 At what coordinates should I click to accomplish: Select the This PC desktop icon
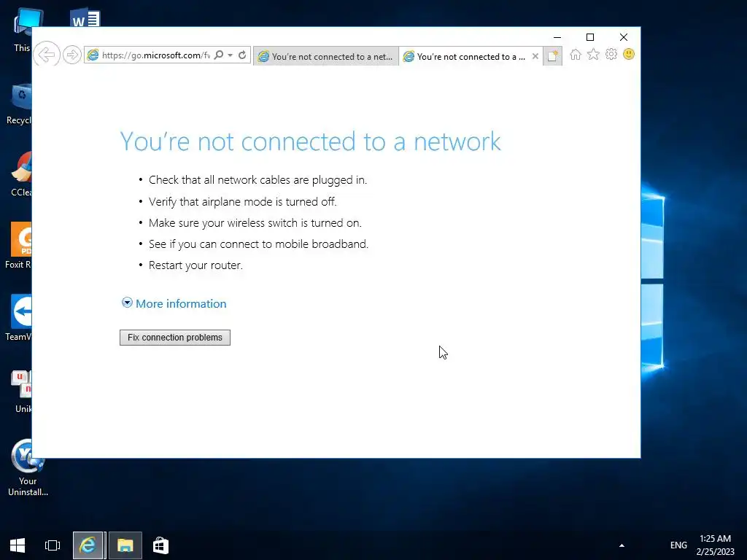pos(23,31)
